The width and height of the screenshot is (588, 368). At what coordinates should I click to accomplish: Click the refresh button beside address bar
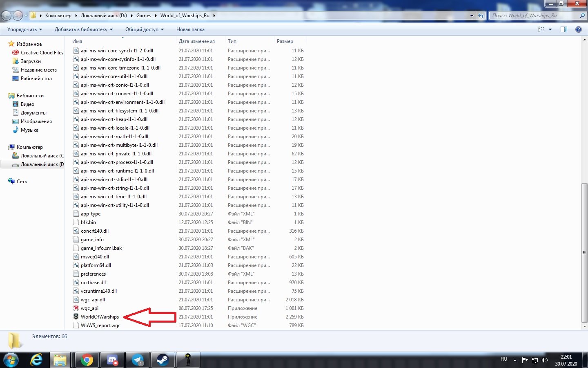pos(481,16)
